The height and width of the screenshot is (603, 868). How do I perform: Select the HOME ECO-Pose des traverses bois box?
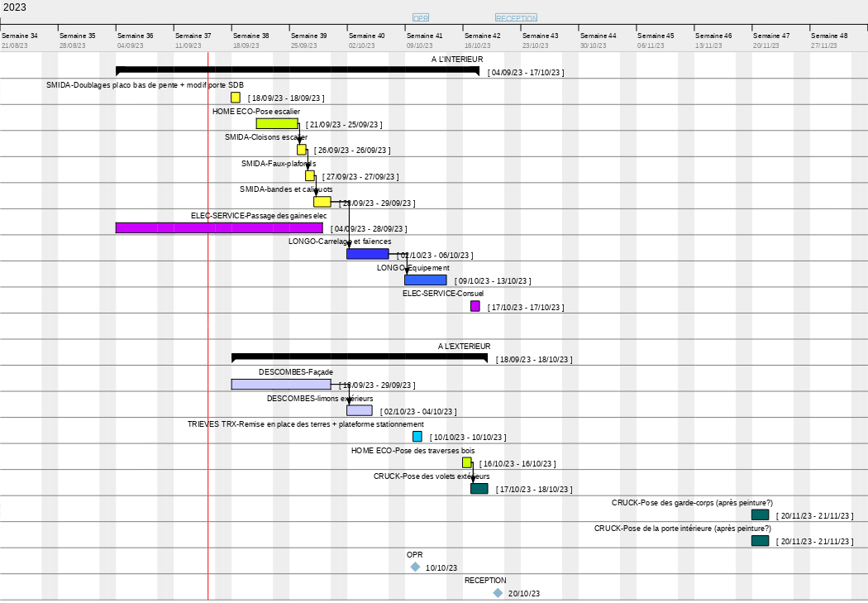pos(467,462)
